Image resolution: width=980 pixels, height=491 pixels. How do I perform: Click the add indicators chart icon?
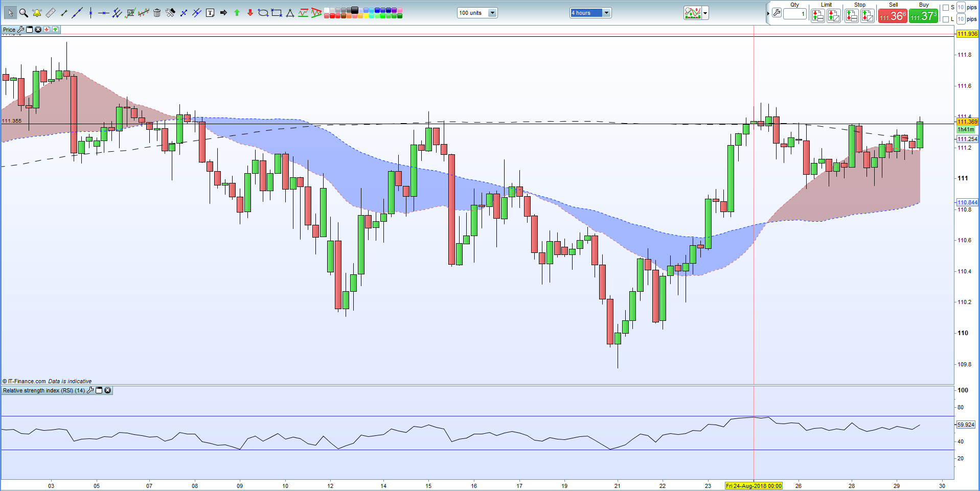tap(693, 13)
